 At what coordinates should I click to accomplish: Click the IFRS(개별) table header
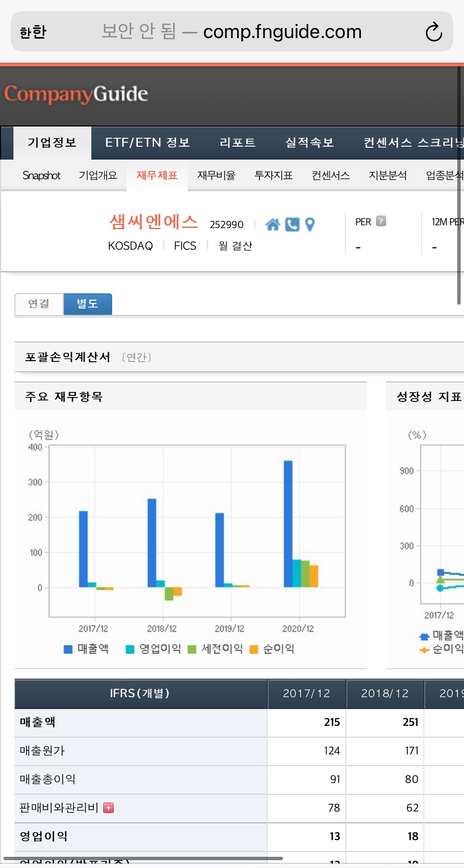click(140, 694)
